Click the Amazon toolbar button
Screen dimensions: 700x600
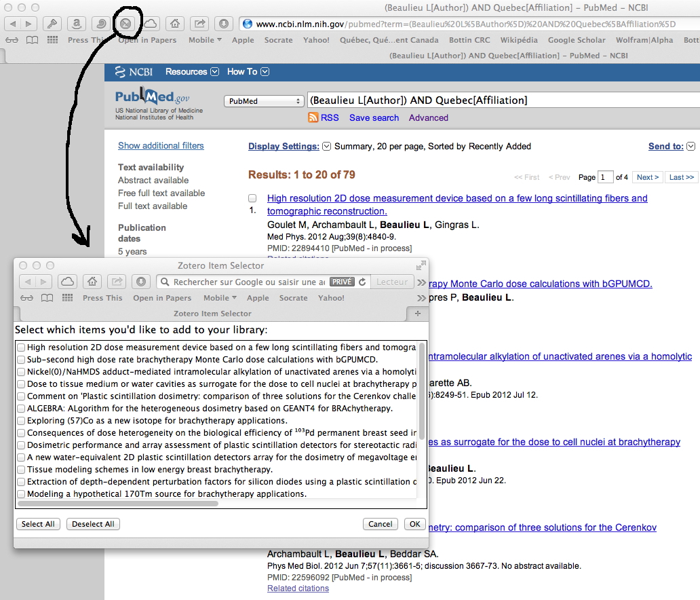point(77,24)
